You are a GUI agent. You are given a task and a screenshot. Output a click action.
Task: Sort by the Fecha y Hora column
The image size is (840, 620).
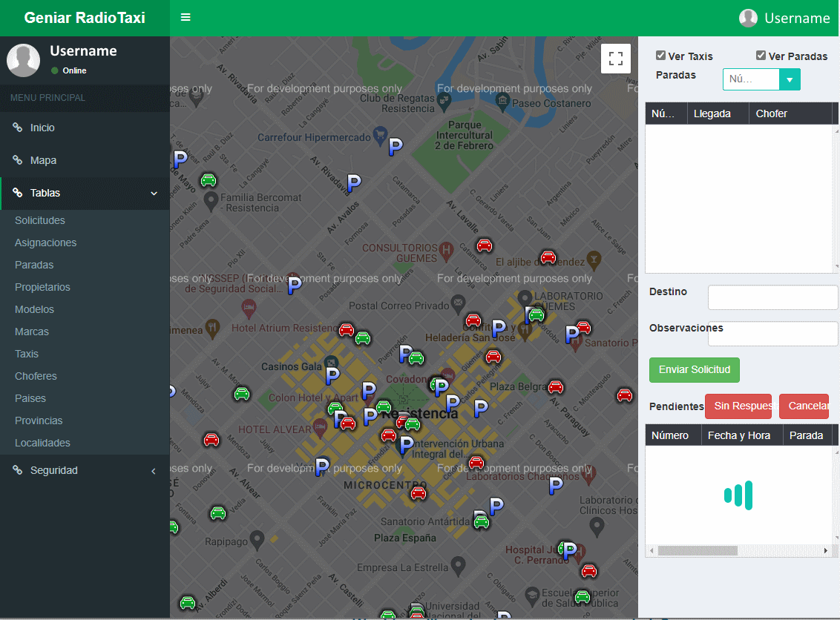(x=742, y=435)
